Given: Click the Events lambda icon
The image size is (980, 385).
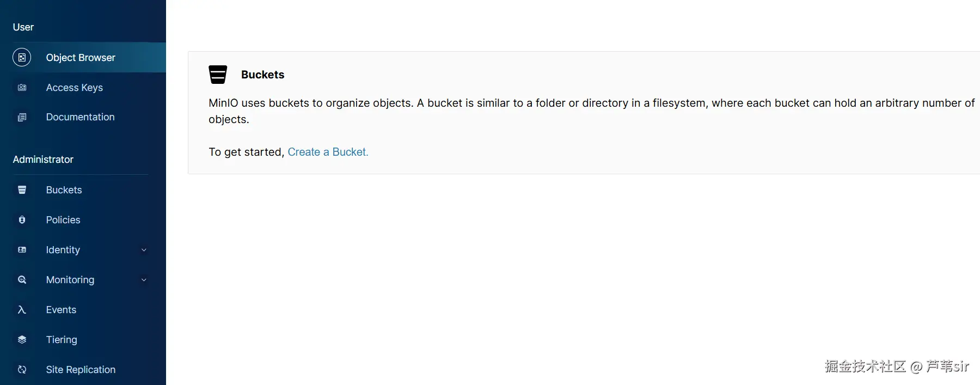Looking at the screenshot, I should click(x=22, y=309).
